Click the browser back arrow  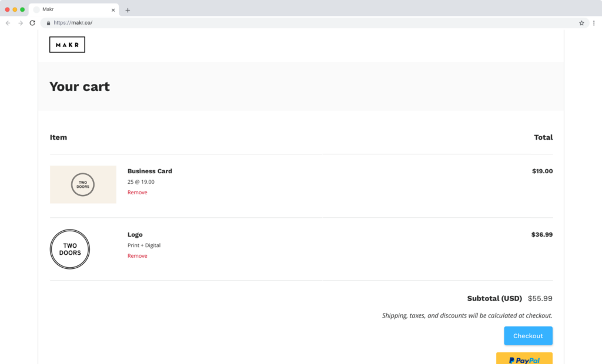[x=8, y=23]
